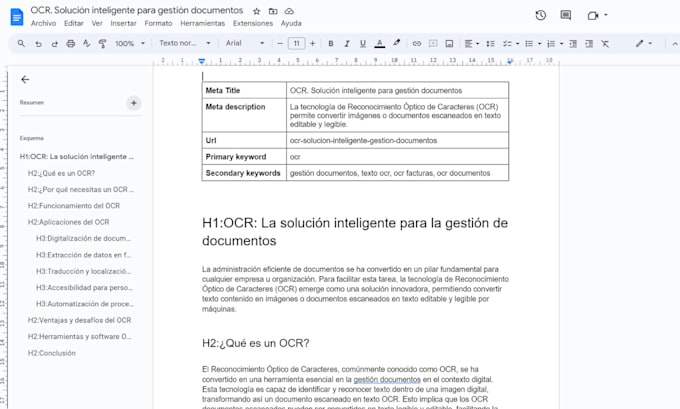Viewport: 680px width, 409px height.
Task: Click the redo arrow
Action: point(54,43)
